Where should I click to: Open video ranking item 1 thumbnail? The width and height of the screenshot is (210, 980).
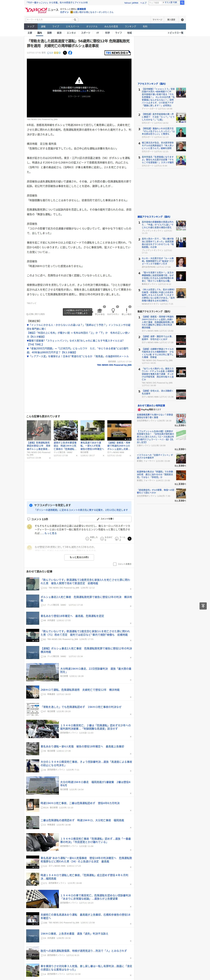pos(181,320)
